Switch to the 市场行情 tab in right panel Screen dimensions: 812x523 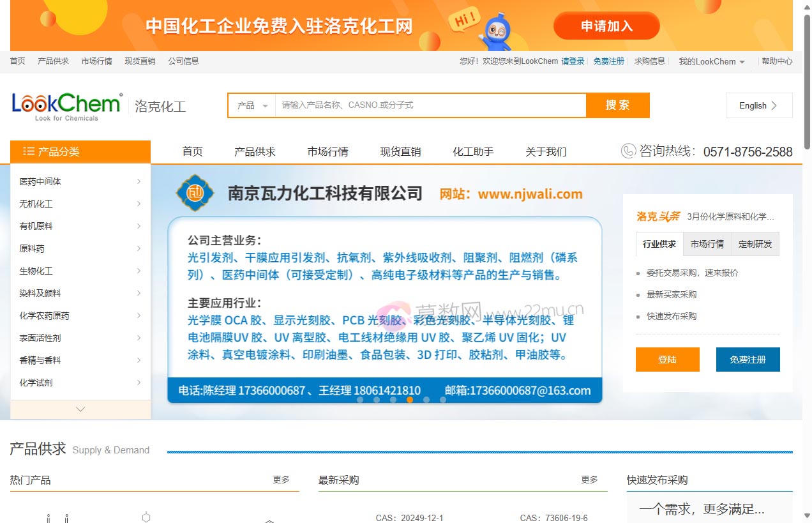pyautogui.click(x=707, y=243)
